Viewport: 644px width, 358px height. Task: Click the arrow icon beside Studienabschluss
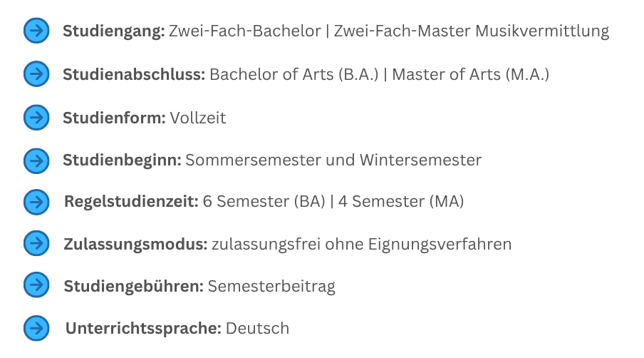pos(36,74)
